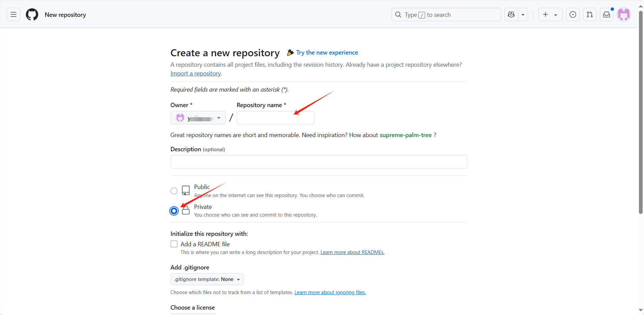Select the Private visibility radio button
This screenshot has width=644, height=315.
click(174, 211)
